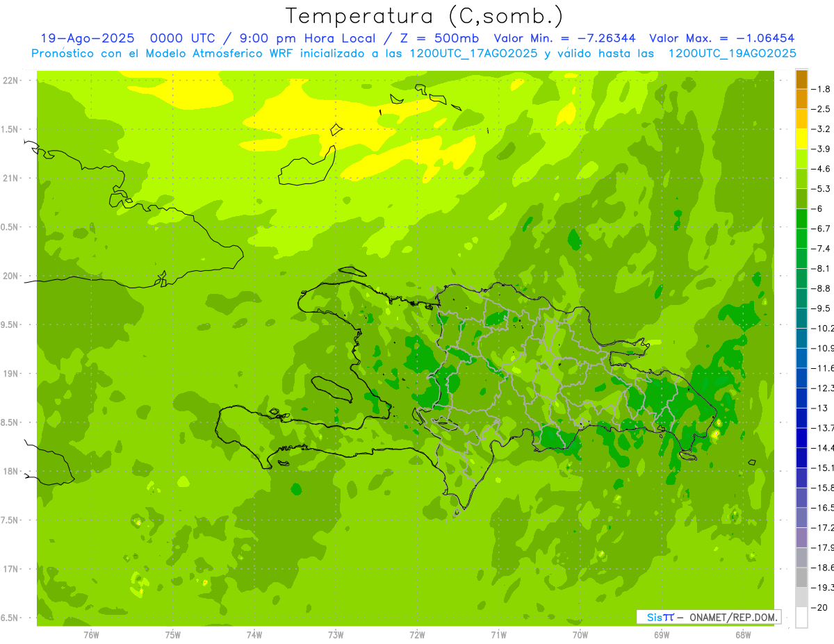Click the '71W' longitude label

pyautogui.click(x=498, y=634)
